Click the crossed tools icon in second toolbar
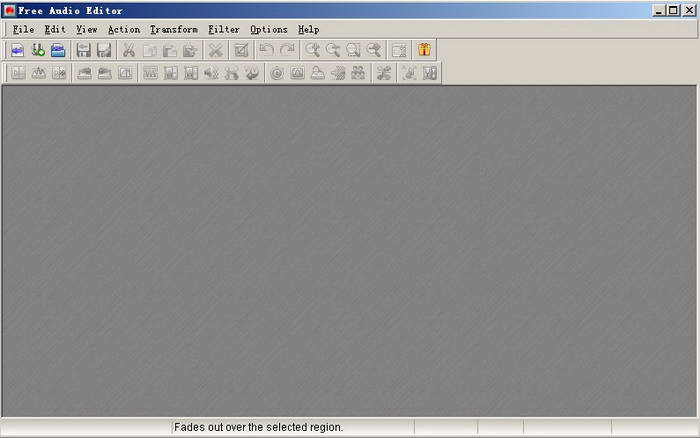 [x=383, y=73]
